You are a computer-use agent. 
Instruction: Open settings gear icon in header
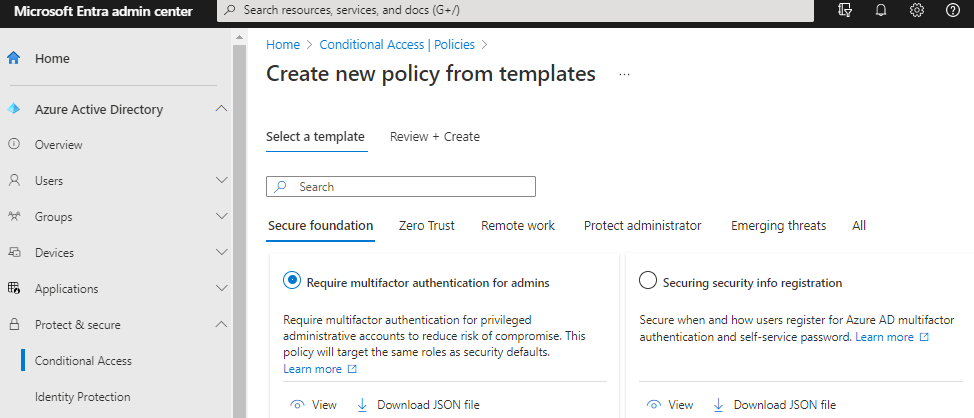coord(917,10)
